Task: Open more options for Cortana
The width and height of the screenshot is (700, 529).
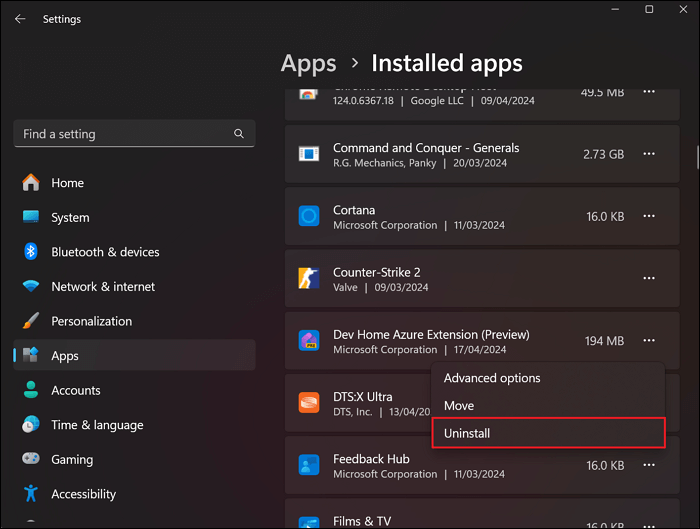Action: pos(649,216)
